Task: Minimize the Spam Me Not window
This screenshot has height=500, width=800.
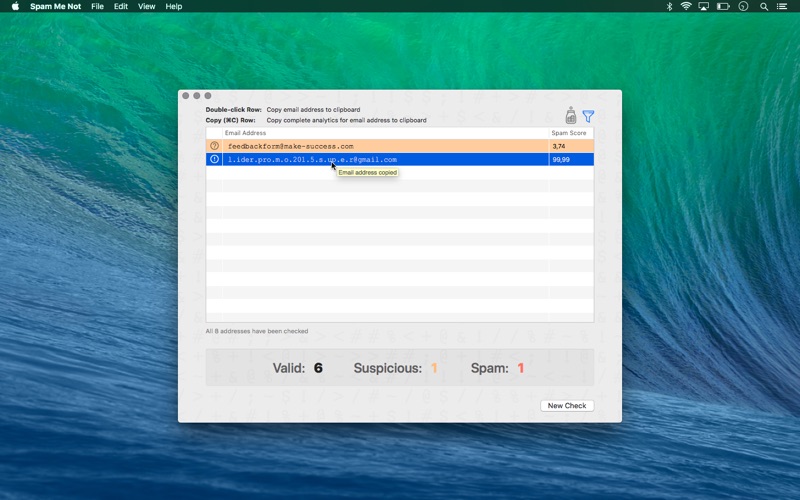Action: [x=197, y=95]
